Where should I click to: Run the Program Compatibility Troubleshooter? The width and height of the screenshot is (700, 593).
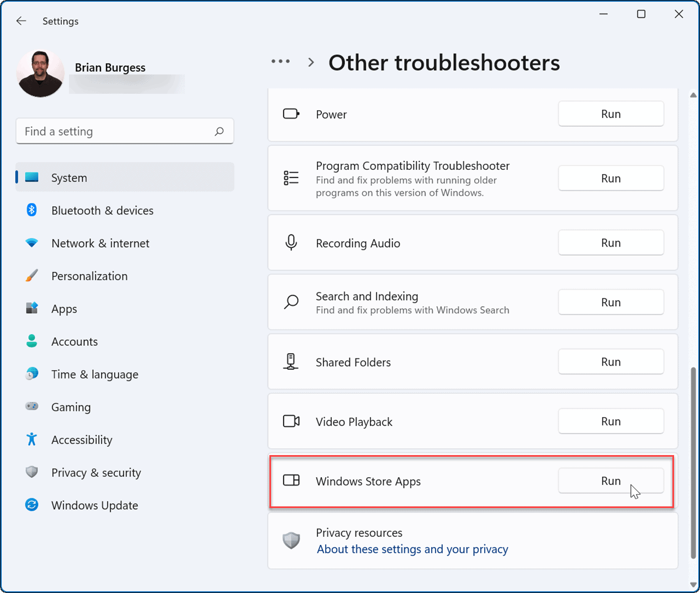611,178
